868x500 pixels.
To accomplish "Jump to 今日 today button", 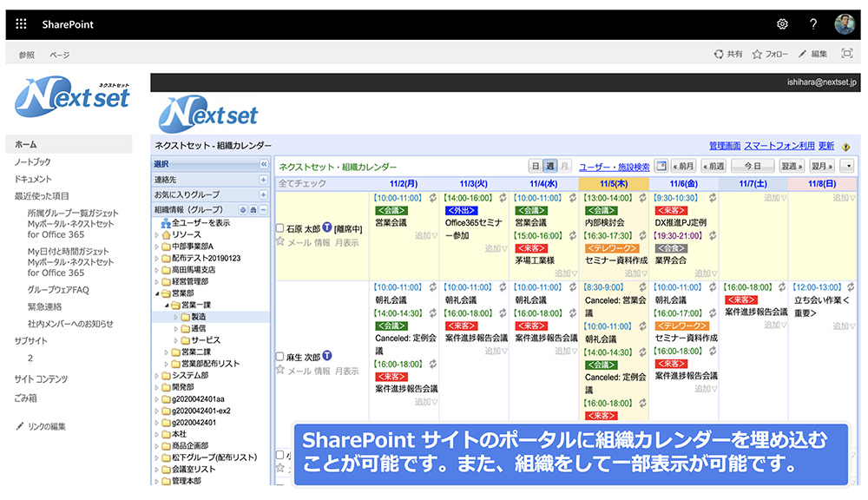I will point(753,166).
